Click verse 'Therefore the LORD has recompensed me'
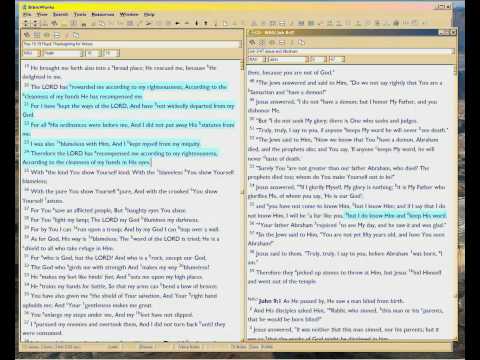480x360 pixels. click(x=120, y=158)
